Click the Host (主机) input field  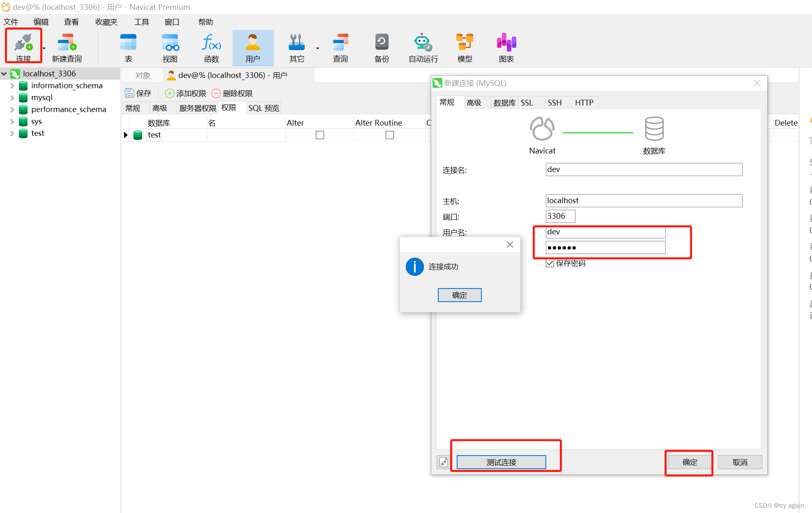[644, 201]
